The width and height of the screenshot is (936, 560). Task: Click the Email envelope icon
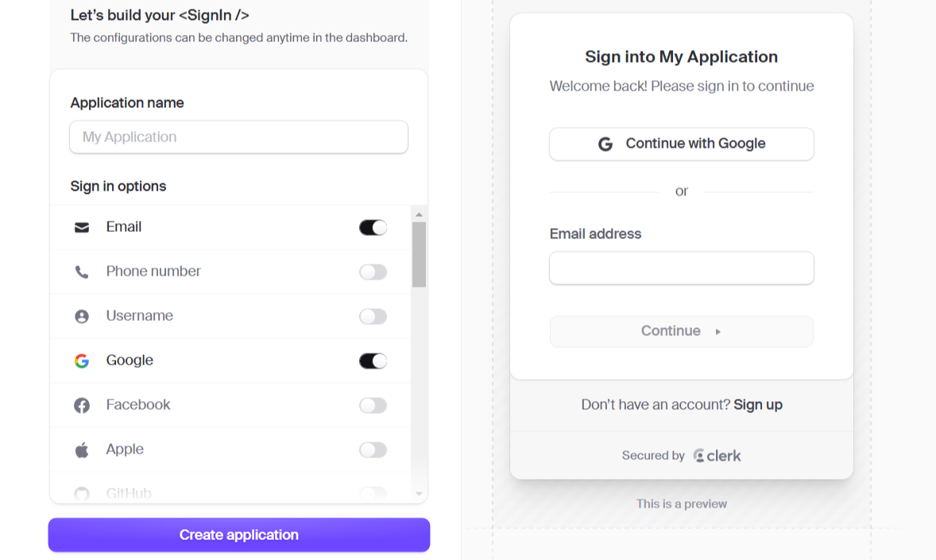point(82,228)
